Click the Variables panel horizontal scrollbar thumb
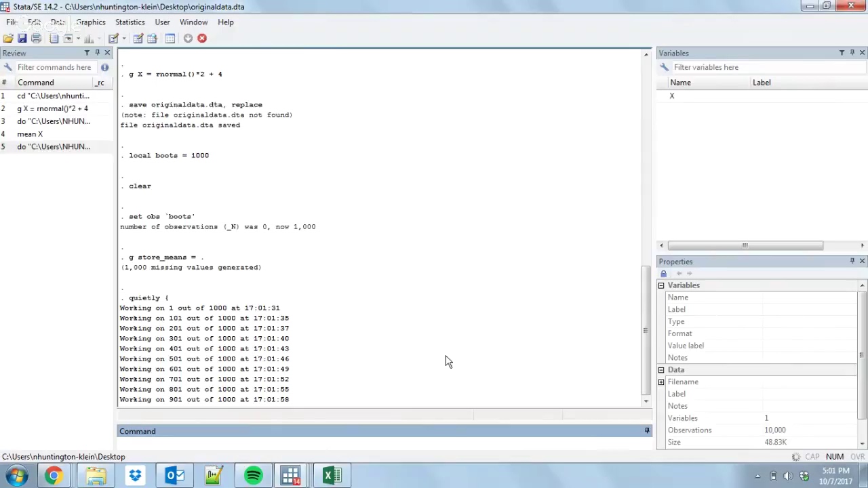Image resolution: width=868 pixels, height=488 pixels. [x=745, y=245]
